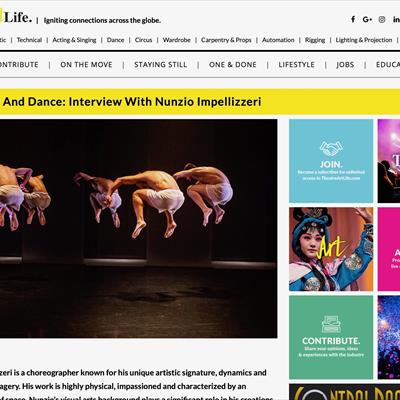Click the yellow Life logo
Viewport: 400px width, 400px height.
[x=16, y=17]
